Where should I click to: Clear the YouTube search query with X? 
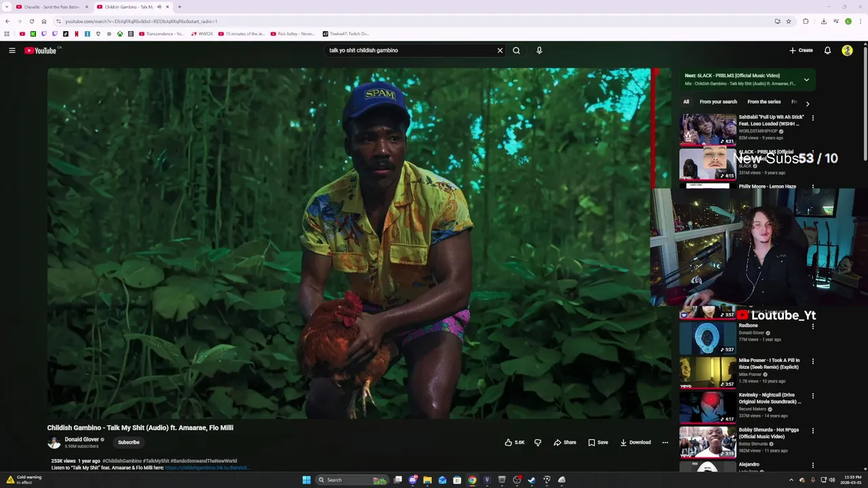[500, 50]
